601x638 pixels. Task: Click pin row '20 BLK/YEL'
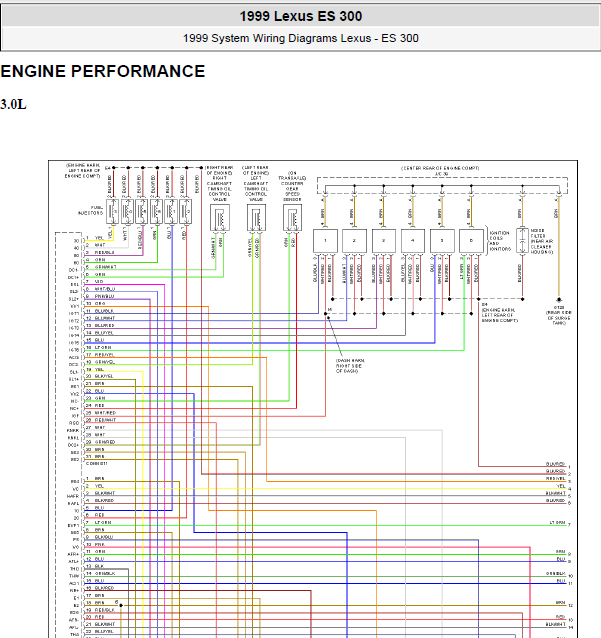100,376
